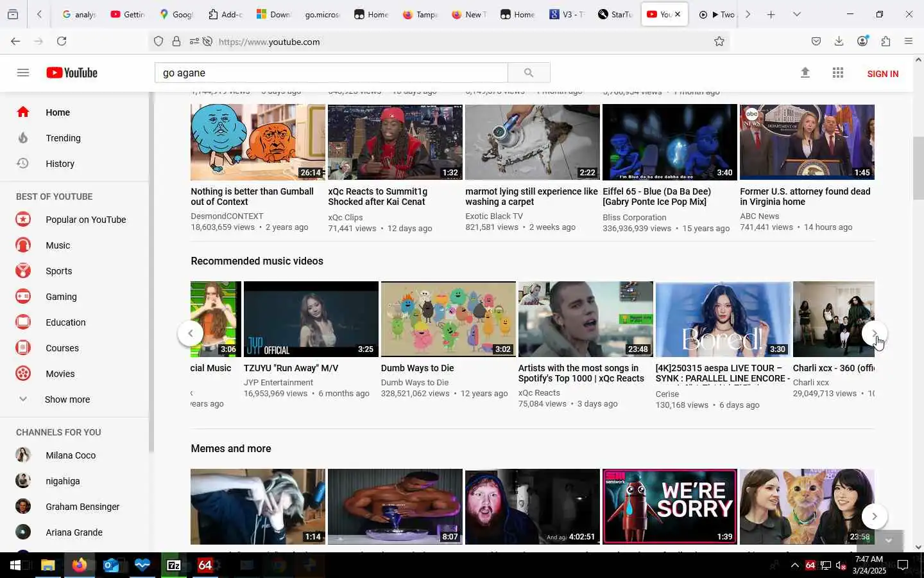This screenshot has width=924, height=578.
Task: Advance Memes and more carousel right arrow
Action: pos(874,516)
